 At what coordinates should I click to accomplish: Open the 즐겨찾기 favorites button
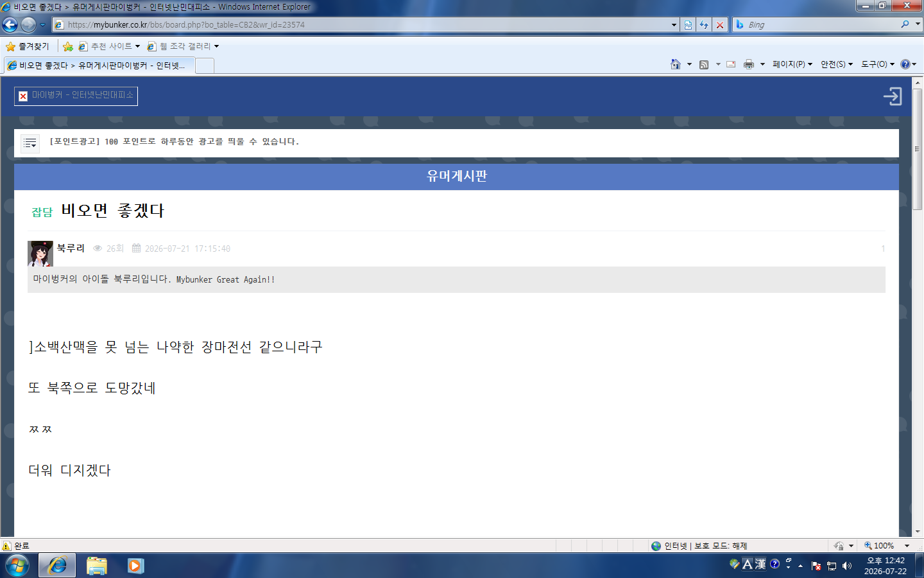(28, 46)
